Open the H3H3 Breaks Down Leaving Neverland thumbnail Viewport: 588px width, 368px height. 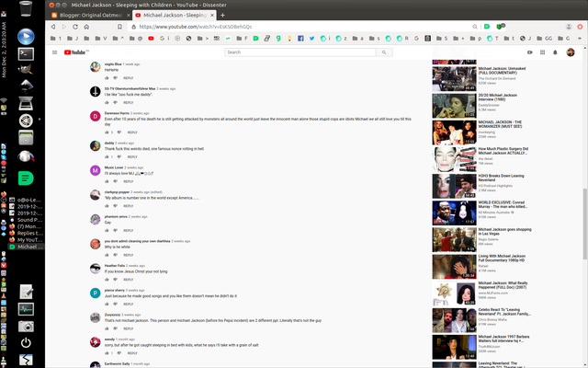pos(454,186)
